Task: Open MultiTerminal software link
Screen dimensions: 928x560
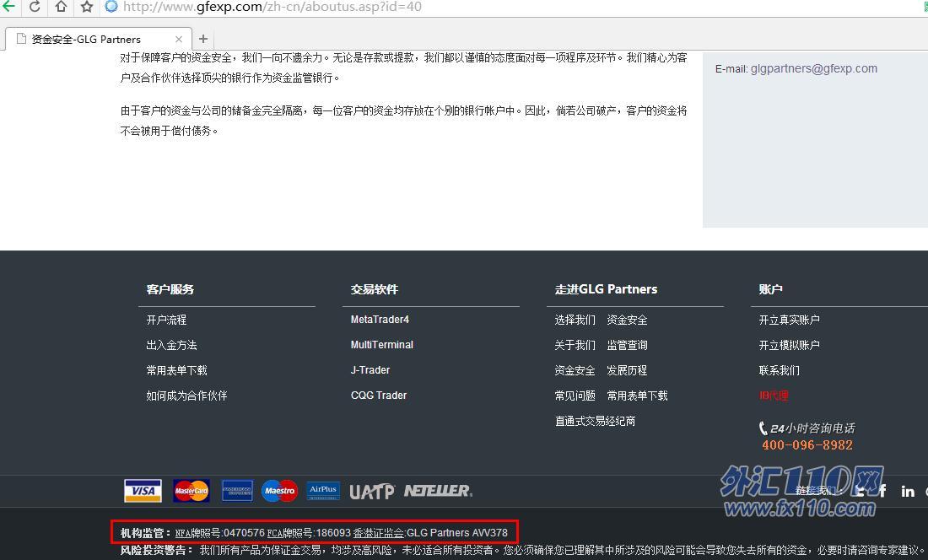Action: pos(381,345)
